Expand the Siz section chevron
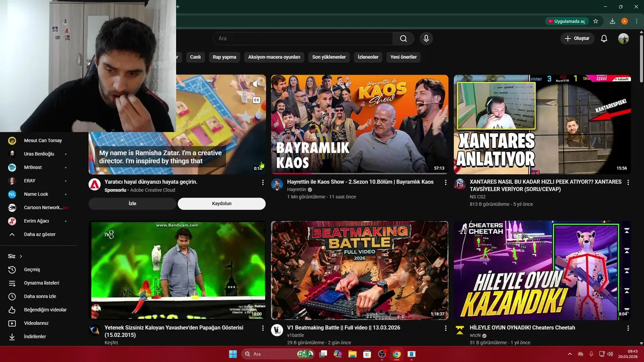Image resolution: width=644 pixels, height=362 pixels. click(20, 256)
